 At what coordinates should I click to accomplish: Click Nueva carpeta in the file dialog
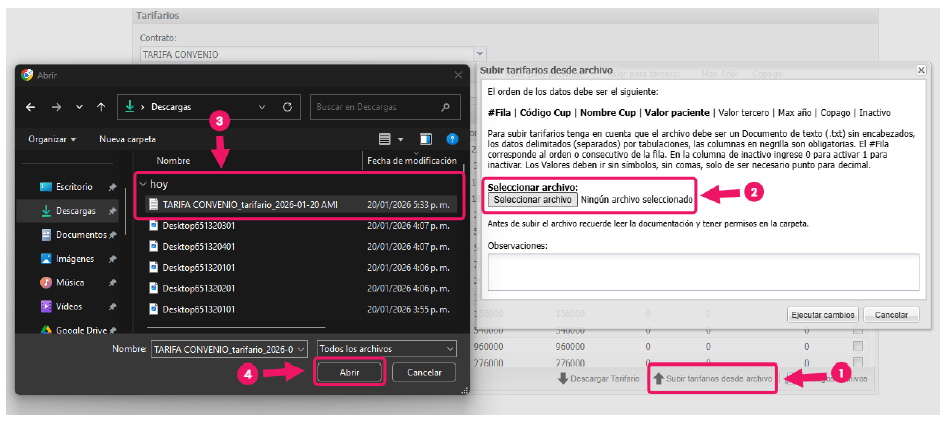click(127, 139)
